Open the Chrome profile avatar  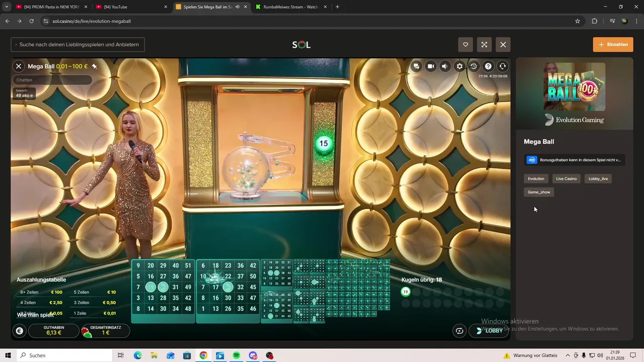point(624,21)
